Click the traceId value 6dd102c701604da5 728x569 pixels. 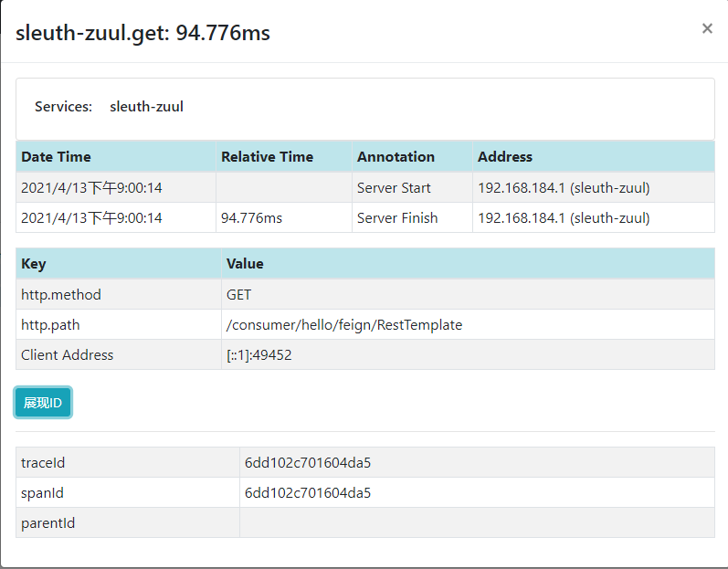(308, 463)
